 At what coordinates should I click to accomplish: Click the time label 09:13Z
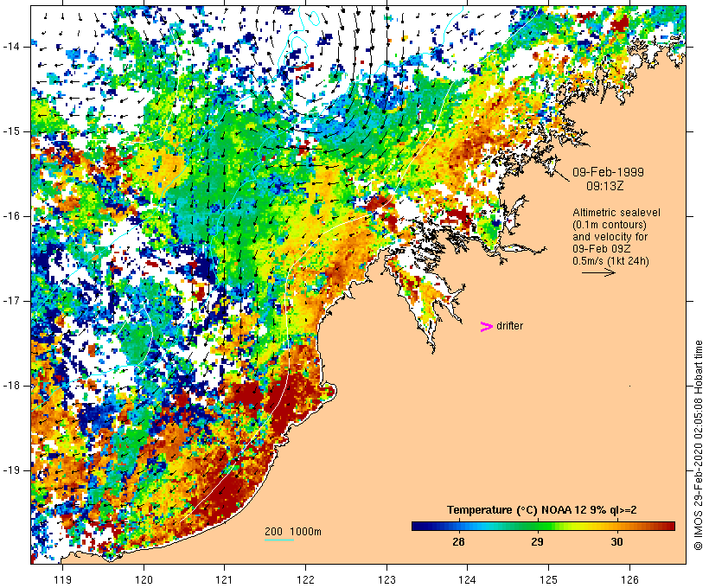(605, 186)
